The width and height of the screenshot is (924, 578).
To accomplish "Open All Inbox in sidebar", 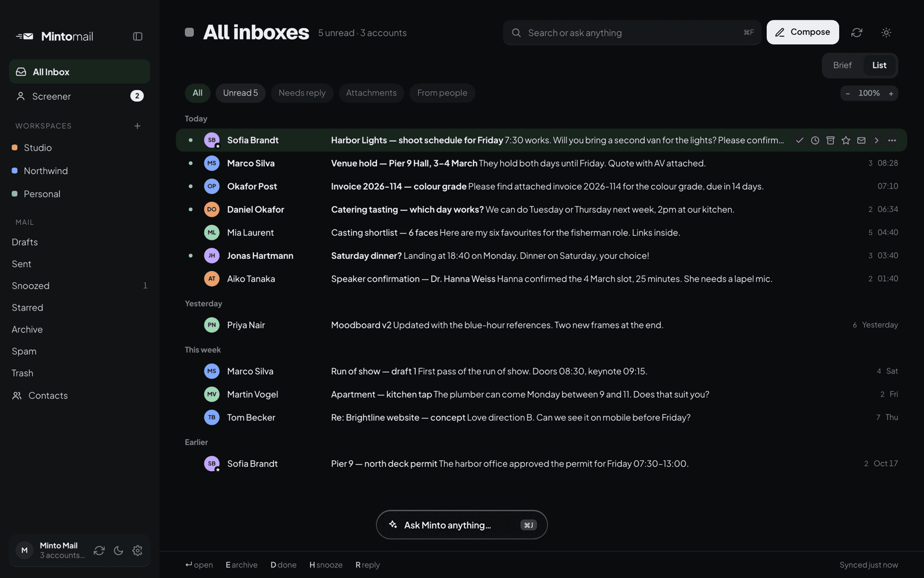I will [x=79, y=72].
